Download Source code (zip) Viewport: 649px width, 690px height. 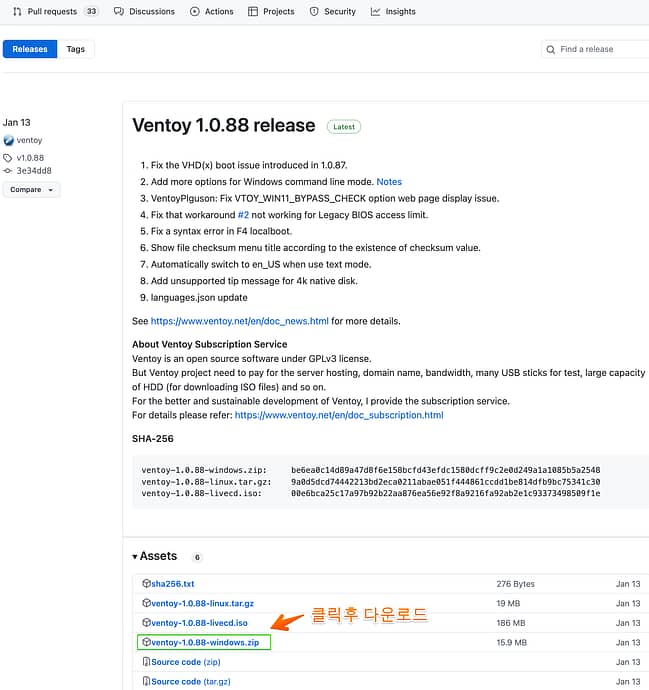tap(186, 662)
